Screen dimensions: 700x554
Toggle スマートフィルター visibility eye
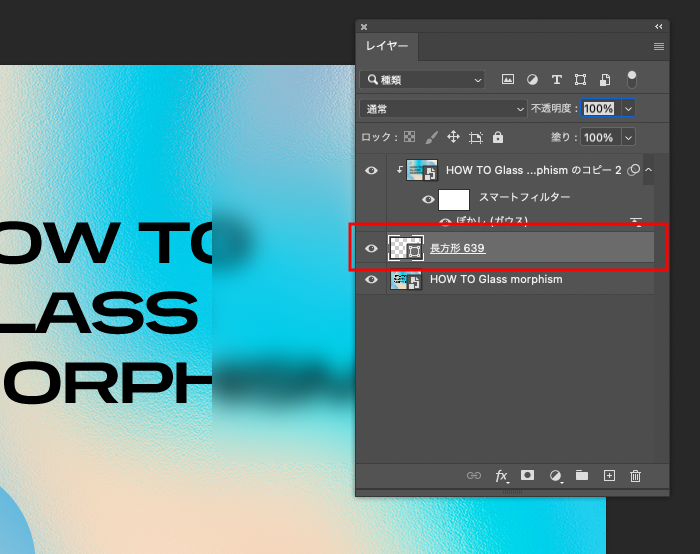428,199
